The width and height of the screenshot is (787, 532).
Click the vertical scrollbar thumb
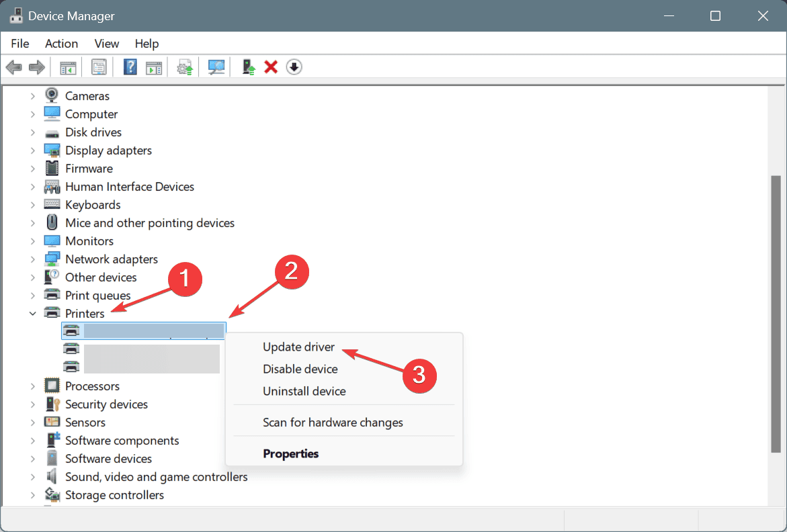(x=776, y=314)
